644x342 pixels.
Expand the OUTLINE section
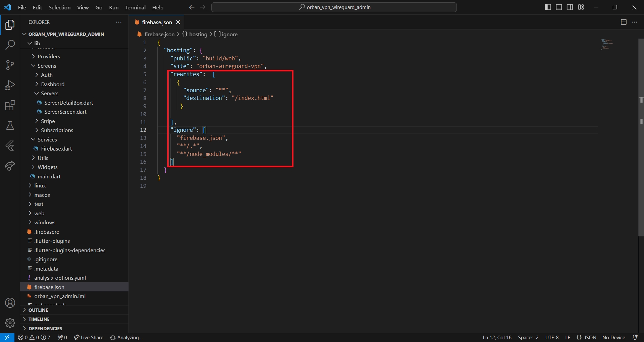(x=38, y=310)
